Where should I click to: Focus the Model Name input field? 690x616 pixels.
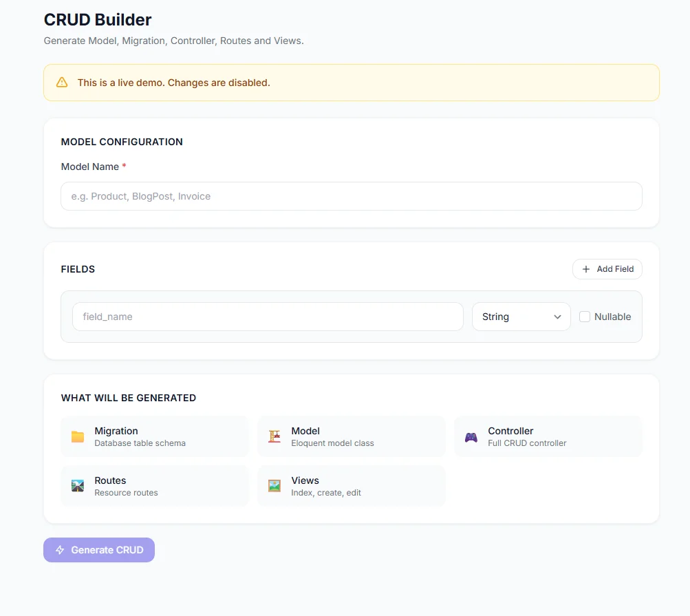tap(352, 196)
